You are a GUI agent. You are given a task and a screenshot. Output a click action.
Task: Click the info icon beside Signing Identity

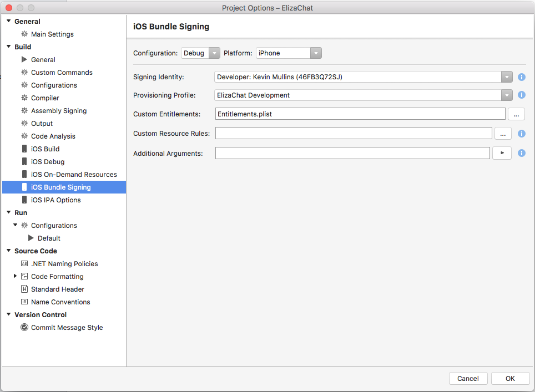[x=521, y=78]
